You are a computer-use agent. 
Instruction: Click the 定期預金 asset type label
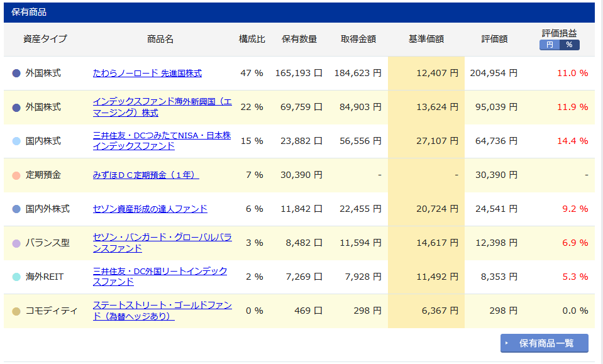click(x=43, y=175)
